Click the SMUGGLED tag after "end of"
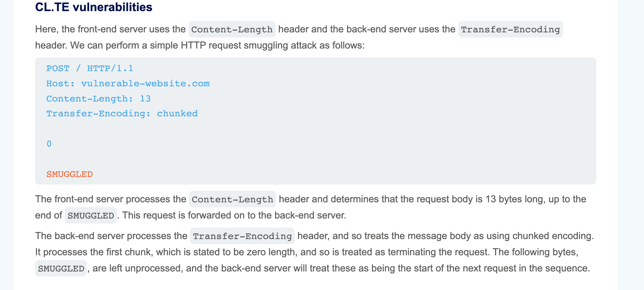This screenshot has height=290, width=644. pos(91,215)
